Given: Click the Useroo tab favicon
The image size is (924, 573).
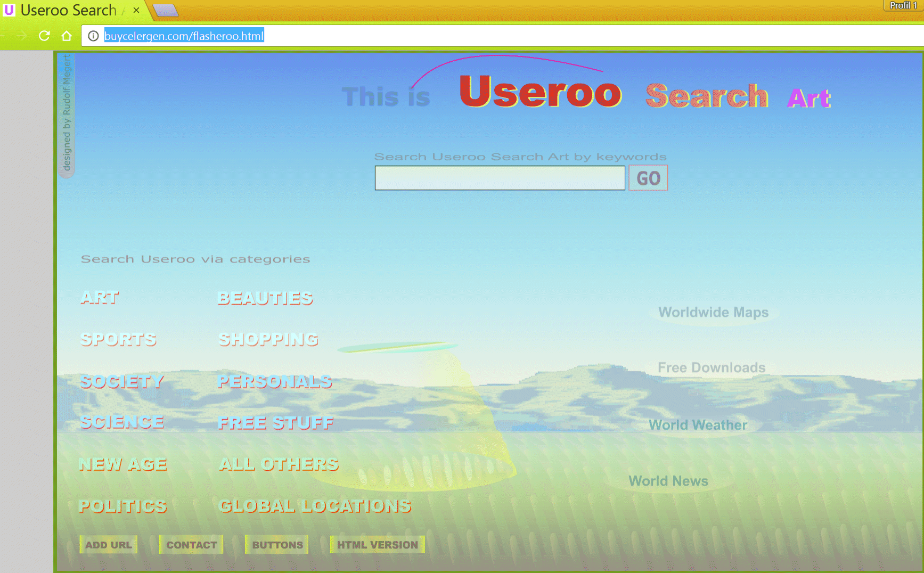Looking at the screenshot, I should coord(9,10).
